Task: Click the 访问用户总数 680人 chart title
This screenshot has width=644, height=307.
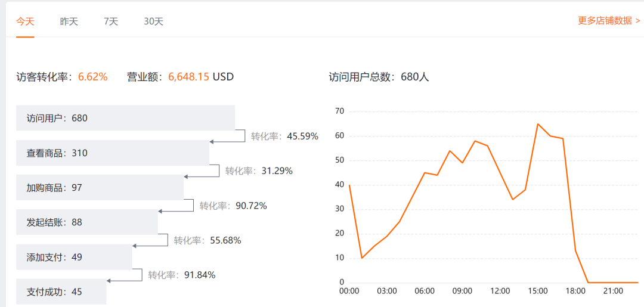Action: [379, 77]
